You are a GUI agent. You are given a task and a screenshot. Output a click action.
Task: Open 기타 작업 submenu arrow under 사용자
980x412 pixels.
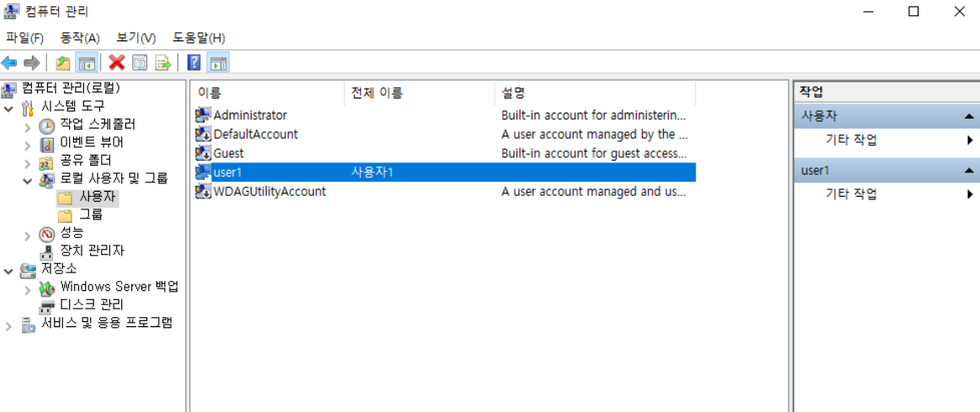[x=970, y=140]
